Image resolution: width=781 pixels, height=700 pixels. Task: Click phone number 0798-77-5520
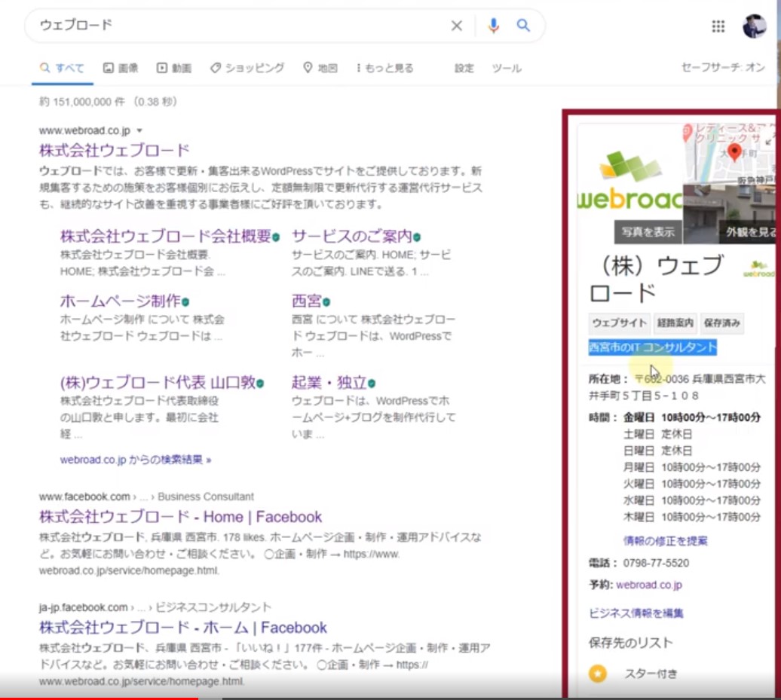pyautogui.click(x=656, y=563)
